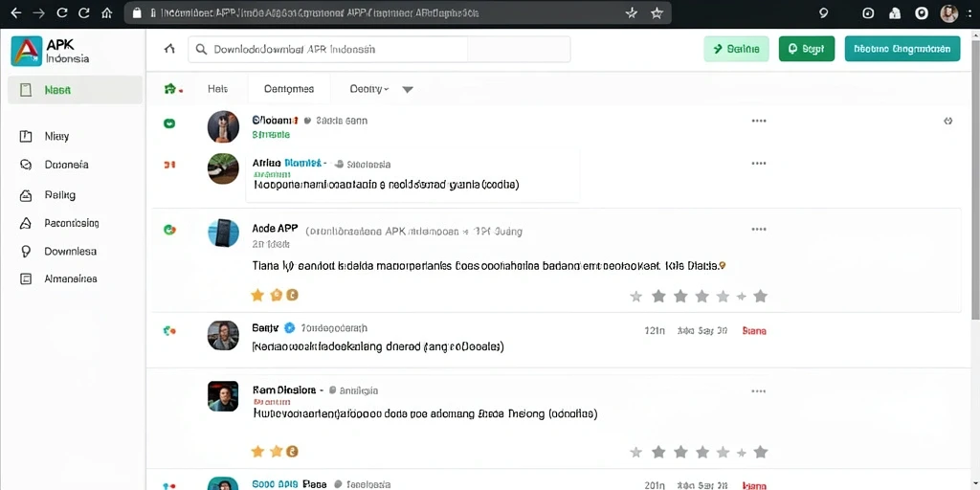
Task: Open the user profile avatar in browser toolbar
Action: point(948,13)
